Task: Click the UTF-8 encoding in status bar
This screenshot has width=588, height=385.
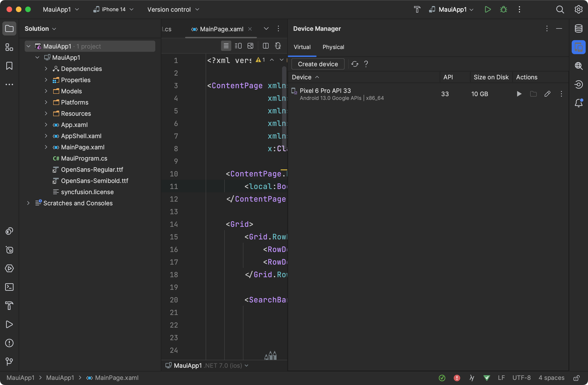Action: pyautogui.click(x=521, y=378)
